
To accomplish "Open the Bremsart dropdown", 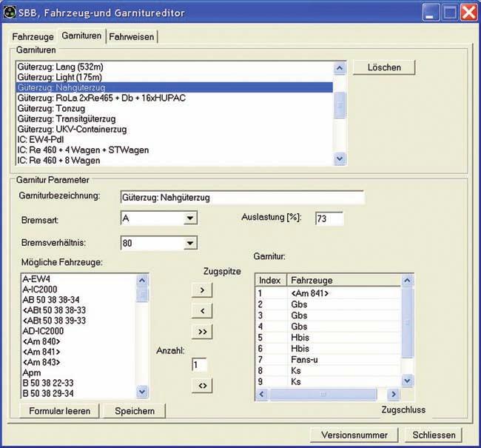I will click(190, 218).
